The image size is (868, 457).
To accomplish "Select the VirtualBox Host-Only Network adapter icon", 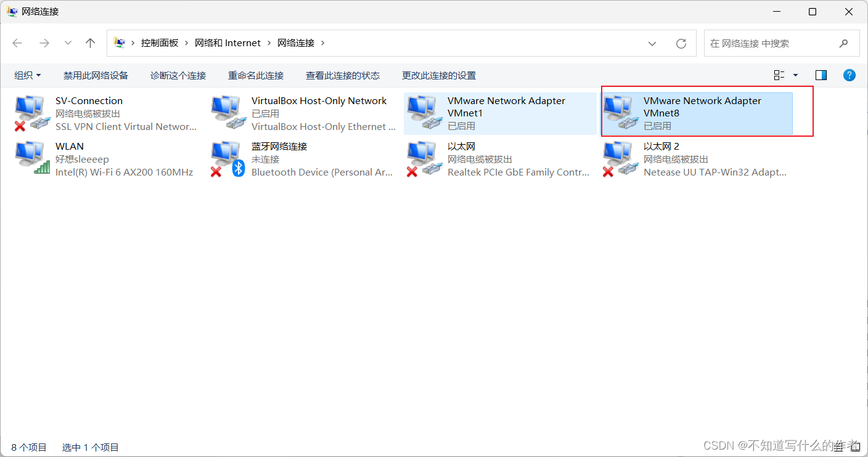I will [x=228, y=113].
